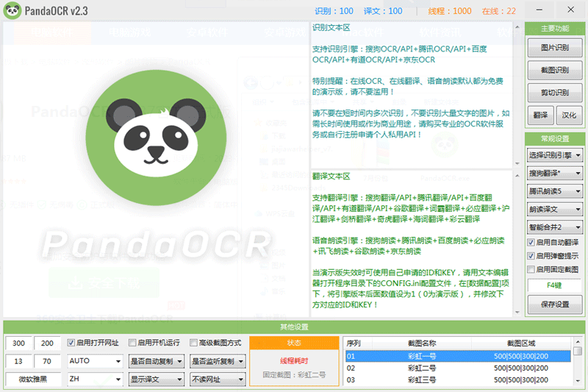Open the 是否自动复制 dropdown
Screen dimensions: 588x392
(156, 361)
